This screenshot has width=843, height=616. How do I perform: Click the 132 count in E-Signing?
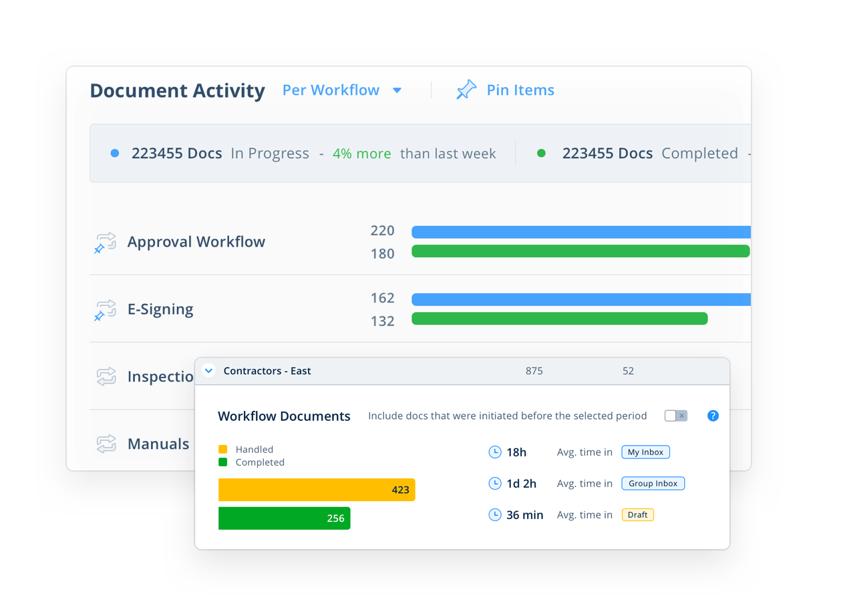pyautogui.click(x=383, y=321)
